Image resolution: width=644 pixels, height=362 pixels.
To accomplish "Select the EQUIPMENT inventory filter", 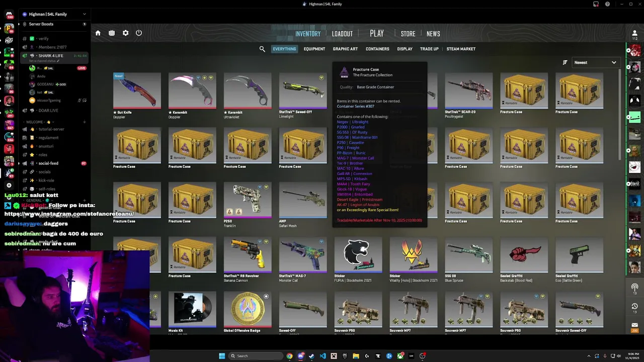I will click(314, 49).
